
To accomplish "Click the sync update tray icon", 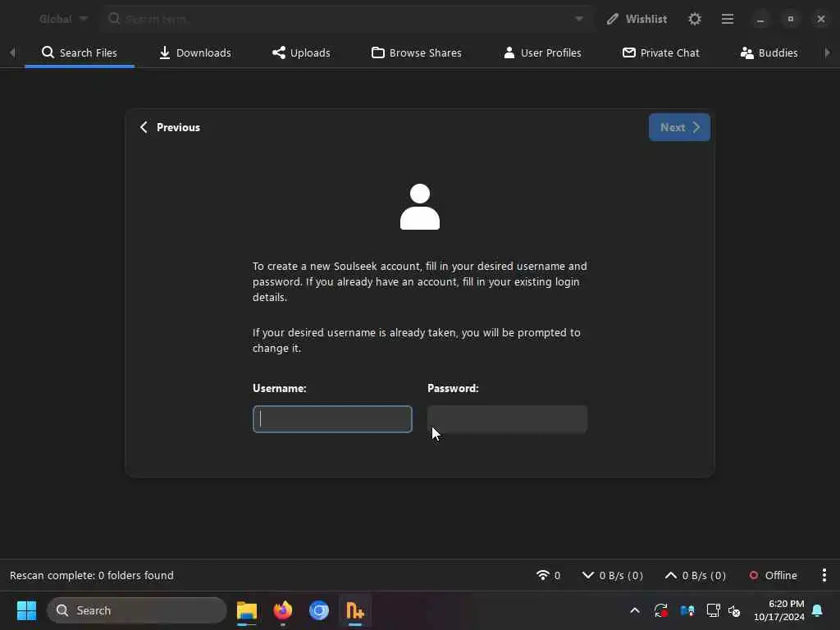I will (661, 610).
